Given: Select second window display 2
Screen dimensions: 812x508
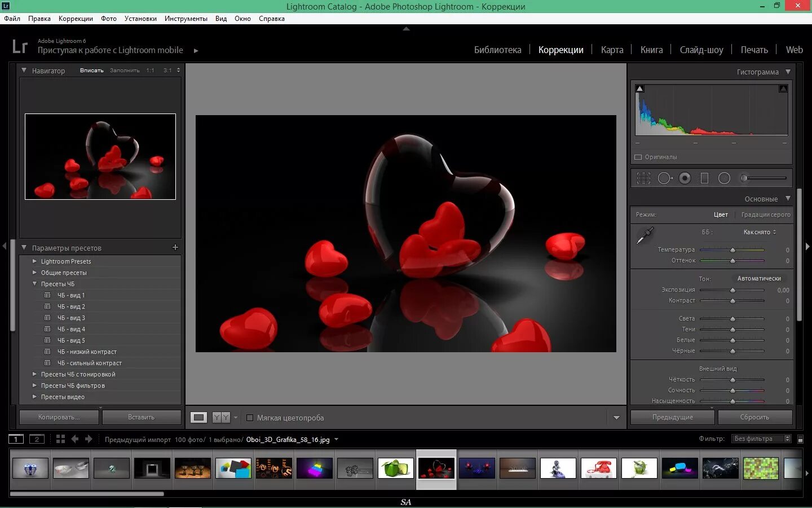Looking at the screenshot, I should click(37, 439).
